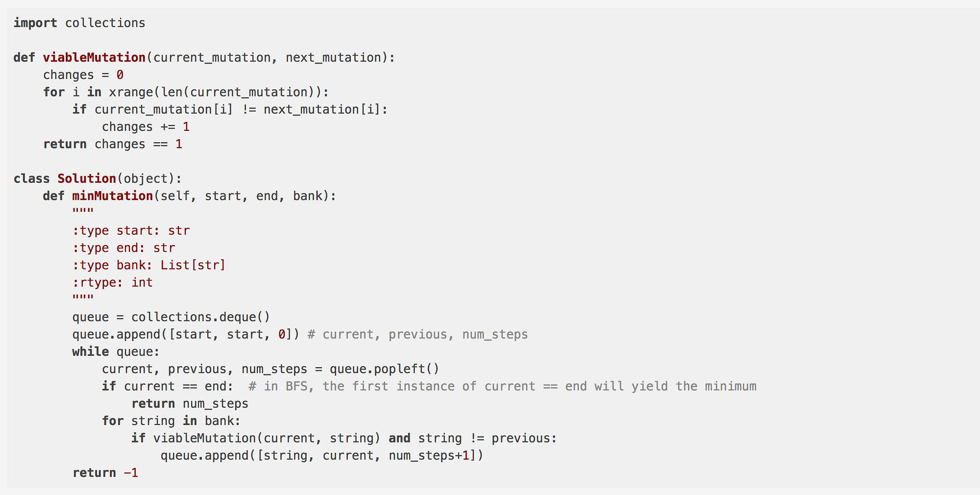Click the 'next_mutation' parameter in function signature

pyautogui.click(x=333, y=58)
